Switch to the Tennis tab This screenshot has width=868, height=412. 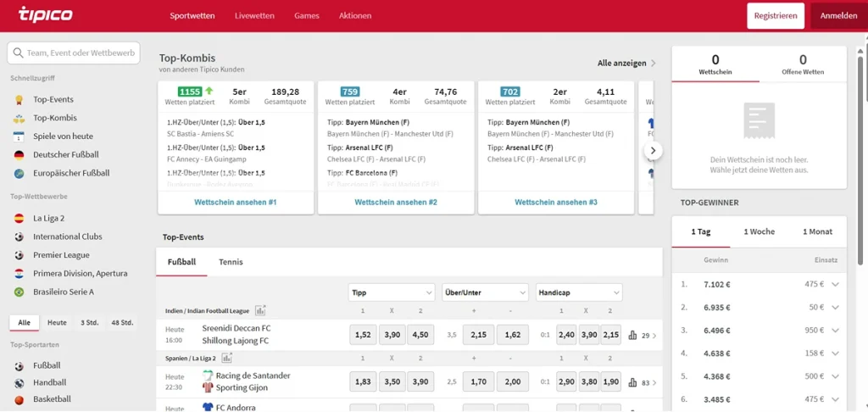231,262
